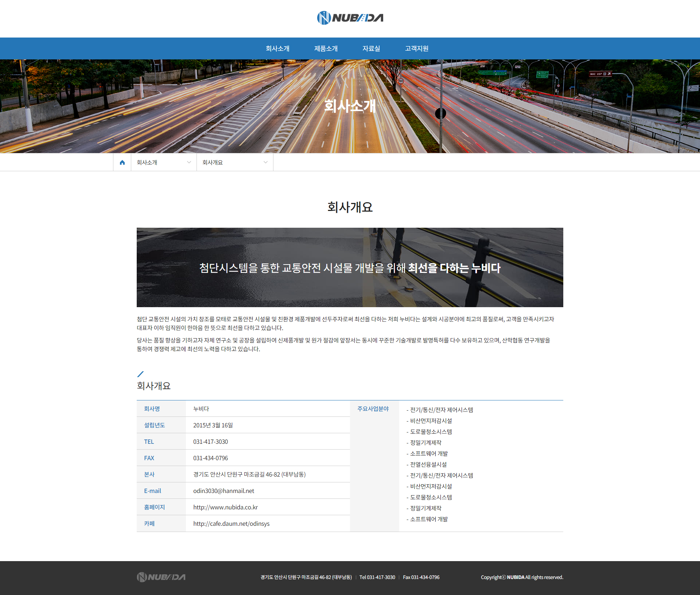The height and width of the screenshot is (595, 700).
Task: Open the 자료실 navigation menu
Action: 371,48
